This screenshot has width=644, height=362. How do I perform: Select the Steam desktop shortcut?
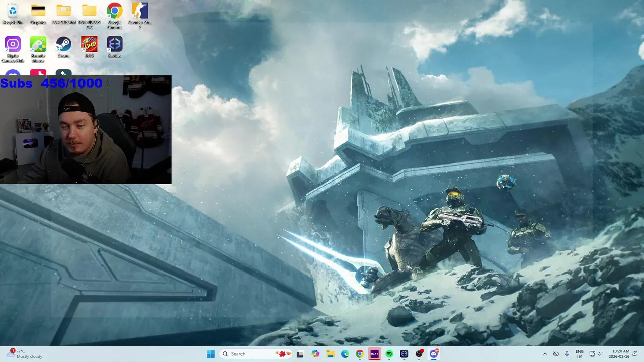point(63,47)
